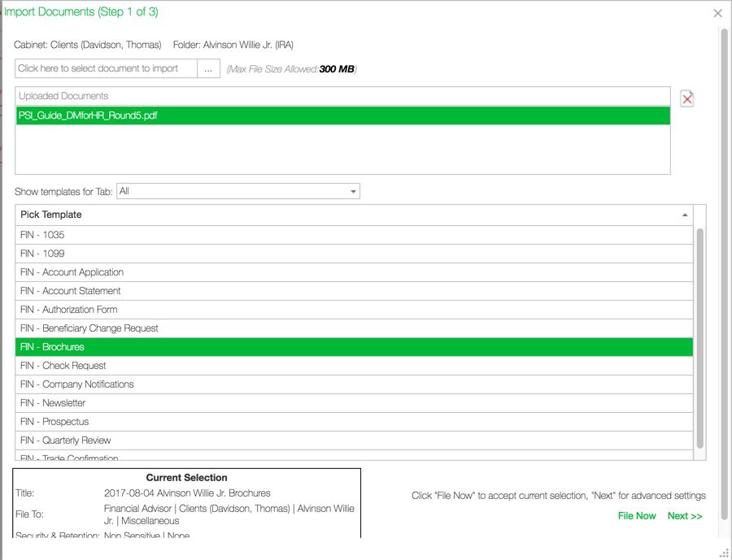Click the delete uploaded document icon
Image resolution: width=732 pixels, height=560 pixels.
click(x=687, y=98)
